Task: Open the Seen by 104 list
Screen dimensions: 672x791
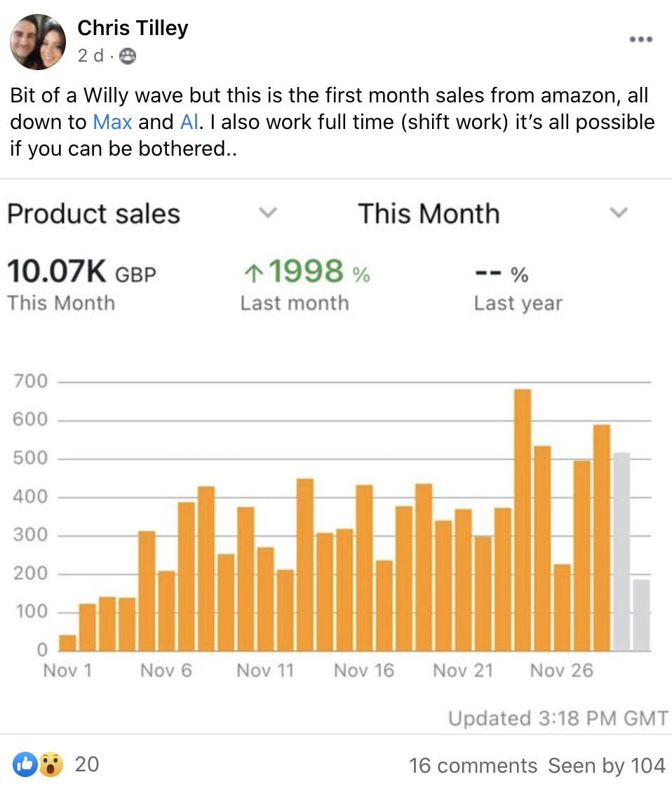Action: pos(607,766)
